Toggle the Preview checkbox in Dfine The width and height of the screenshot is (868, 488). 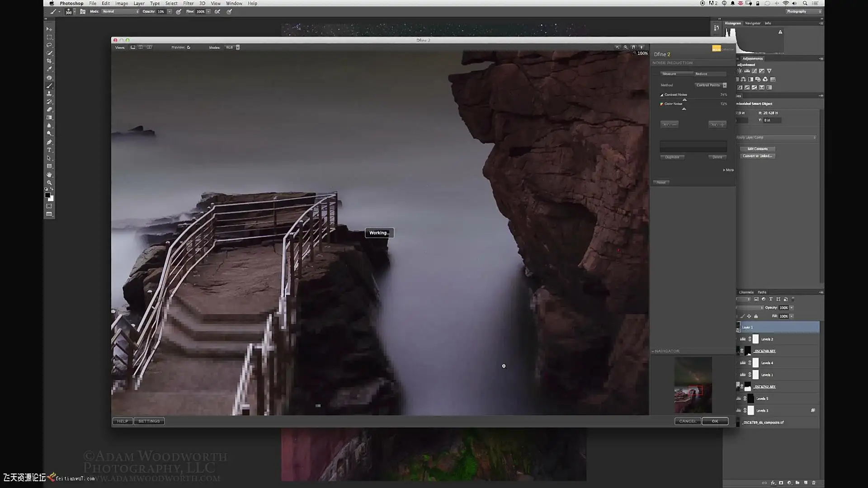click(x=189, y=47)
